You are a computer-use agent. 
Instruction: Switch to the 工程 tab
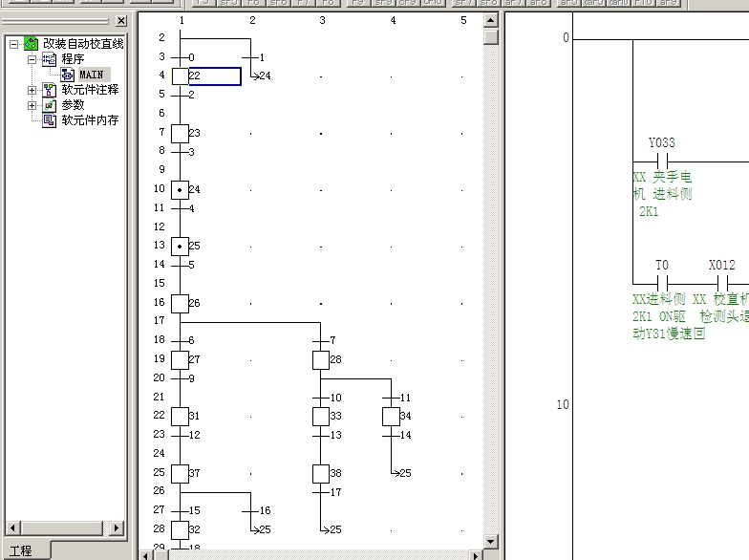(21, 551)
